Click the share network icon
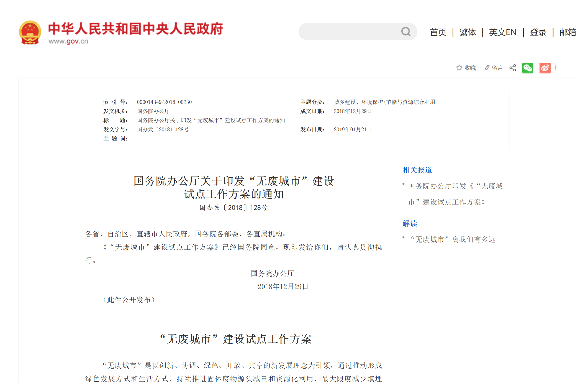This screenshot has width=588, height=383. [512, 68]
